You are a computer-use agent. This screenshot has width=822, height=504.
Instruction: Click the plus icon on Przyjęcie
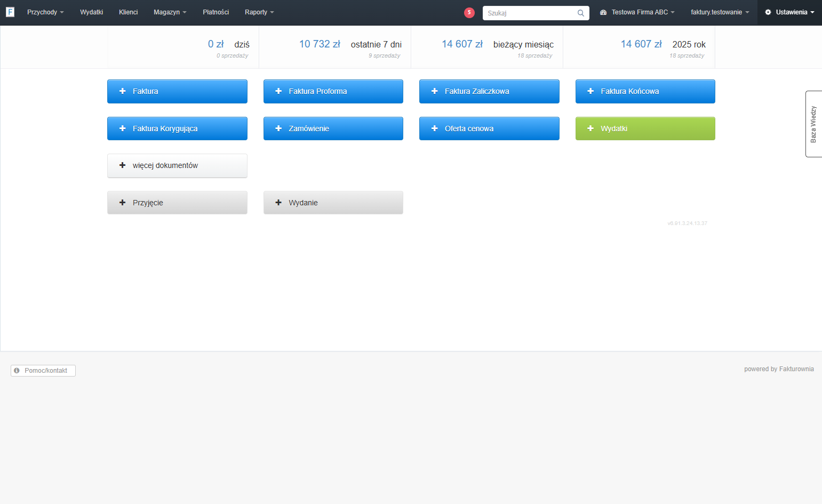coord(123,203)
